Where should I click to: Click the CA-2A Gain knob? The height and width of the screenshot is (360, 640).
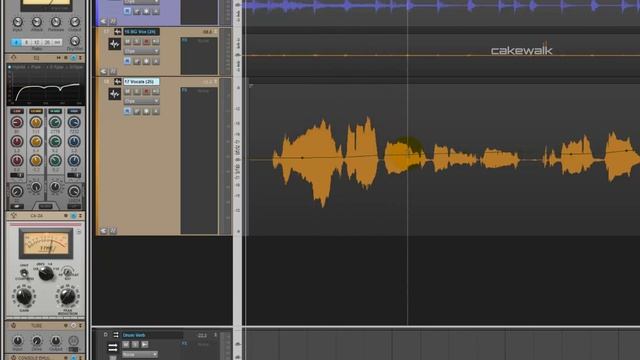point(24,297)
